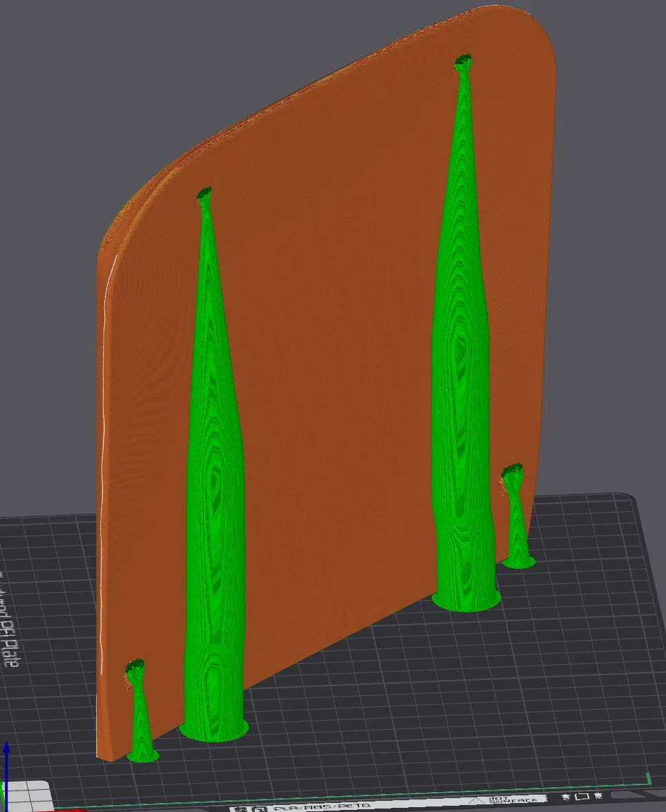Select the small green support at the panel's back corner
Screen dimensions: 666x812
pyautogui.click(x=516, y=517)
